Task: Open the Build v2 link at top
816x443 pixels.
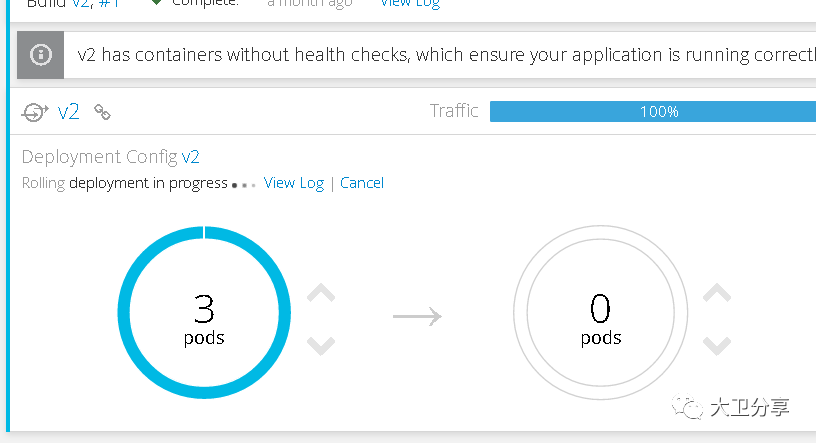Action: click(x=81, y=3)
